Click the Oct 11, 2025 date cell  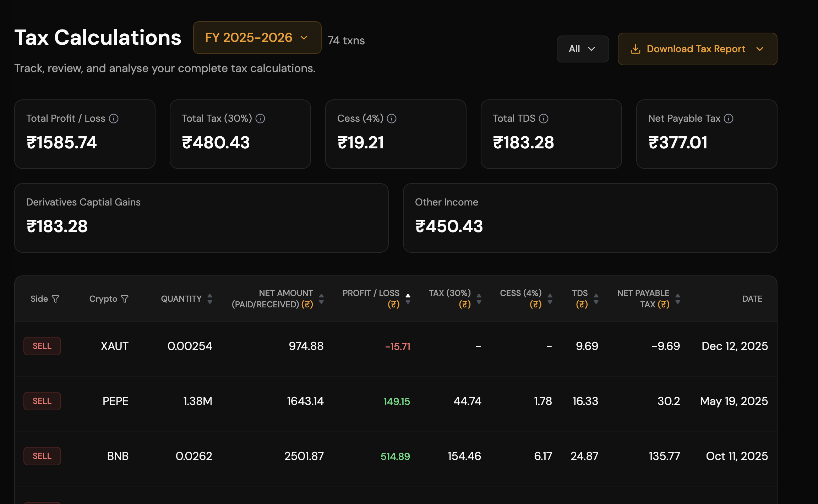pos(737,456)
